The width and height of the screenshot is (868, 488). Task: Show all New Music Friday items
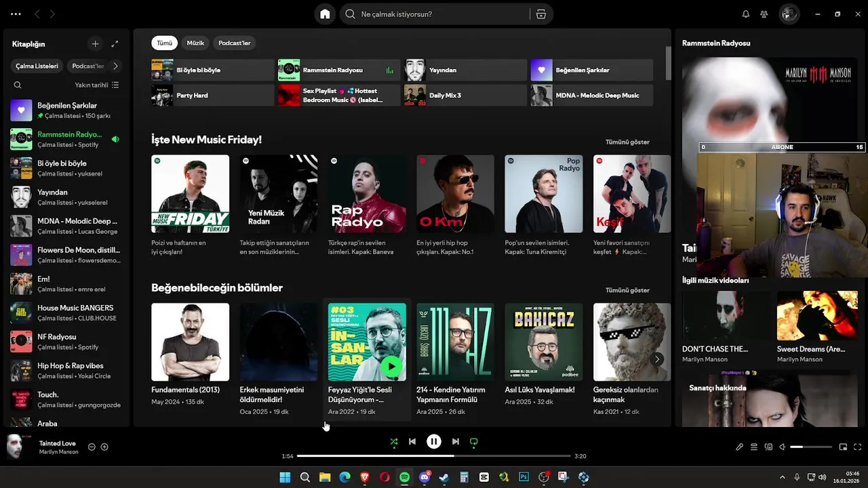click(627, 142)
